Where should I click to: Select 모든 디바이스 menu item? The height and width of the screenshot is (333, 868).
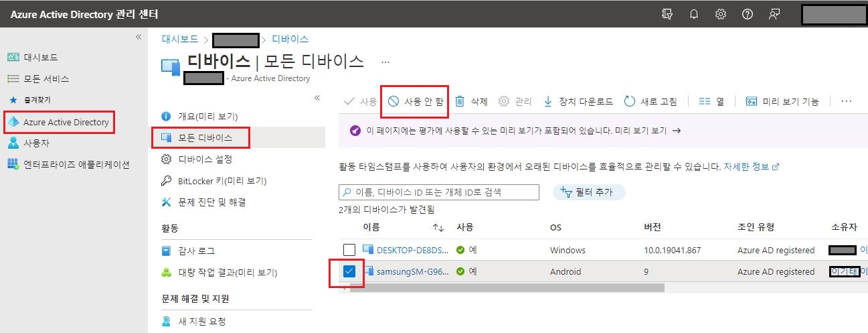205,137
